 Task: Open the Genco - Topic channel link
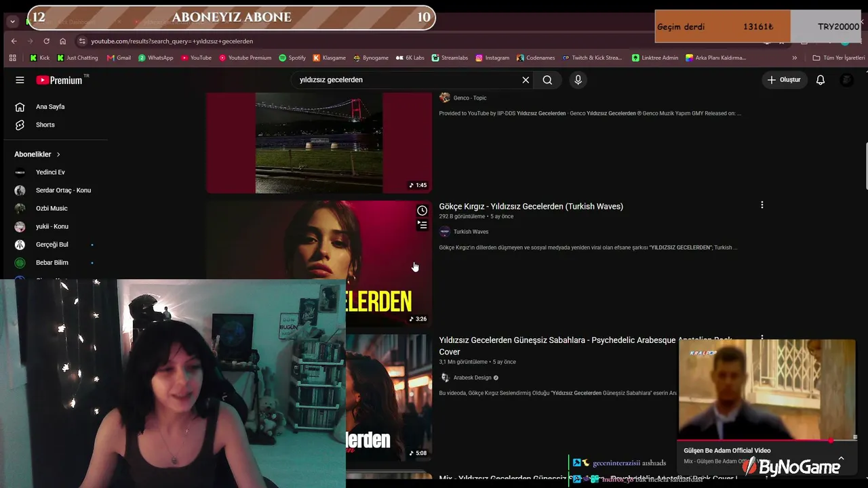pyautogui.click(x=470, y=98)
